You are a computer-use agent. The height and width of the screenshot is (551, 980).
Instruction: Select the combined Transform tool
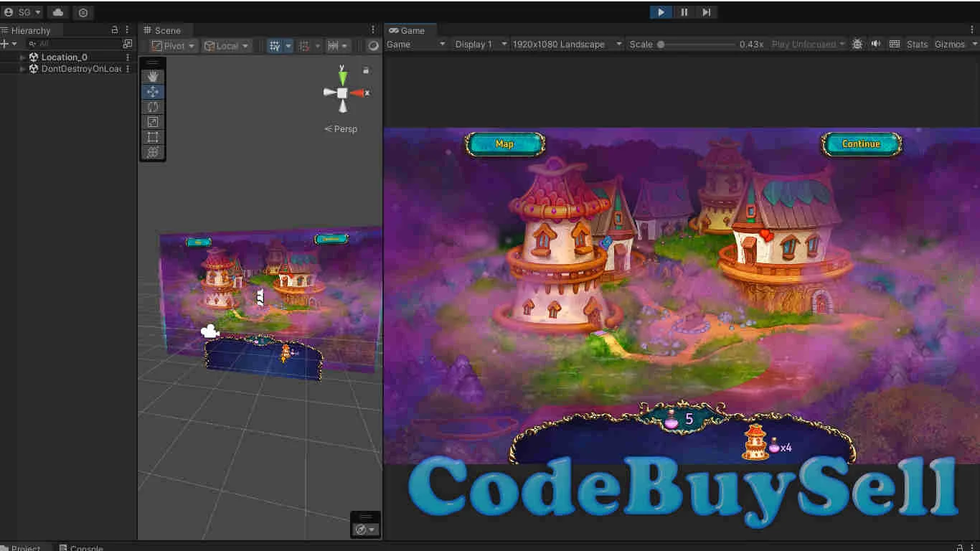point(152,152)
